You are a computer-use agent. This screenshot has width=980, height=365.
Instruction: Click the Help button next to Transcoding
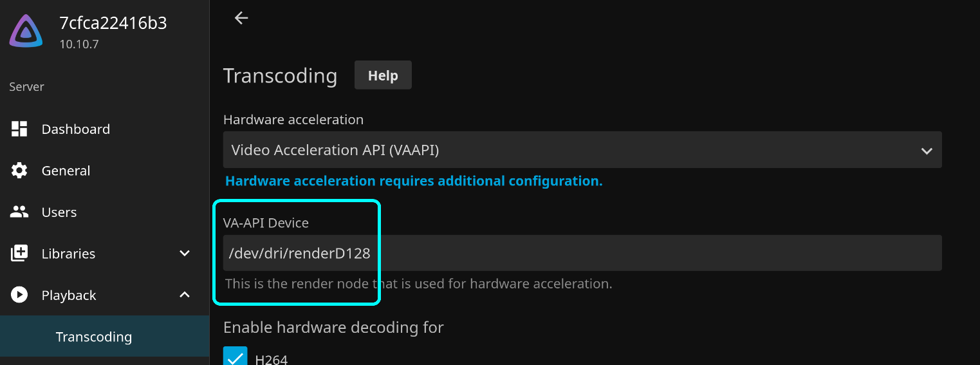pyautogui.click(x=383, y=75)
